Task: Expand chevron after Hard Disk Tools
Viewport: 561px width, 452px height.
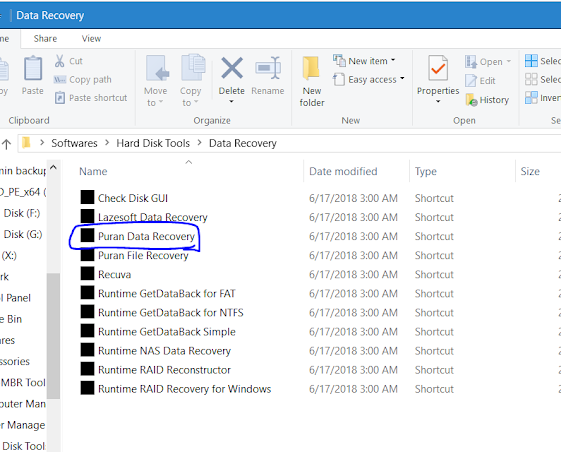Action: (x=200, y=143)
